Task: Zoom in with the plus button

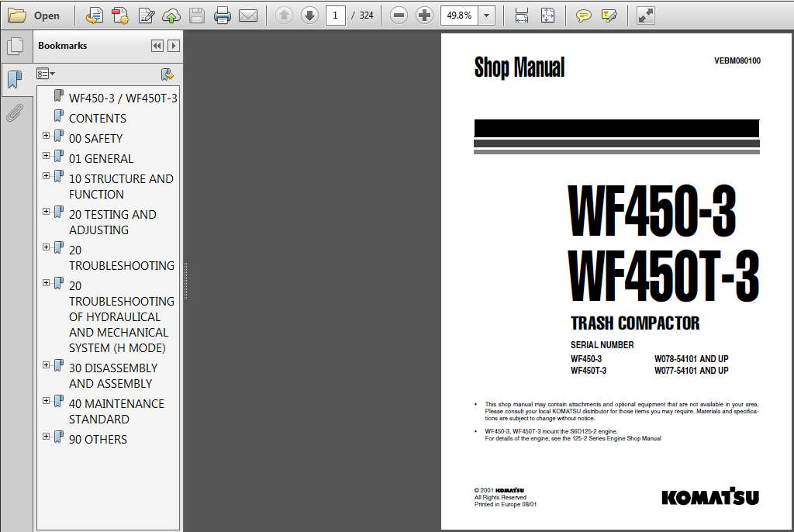Action: pos(424,16)
